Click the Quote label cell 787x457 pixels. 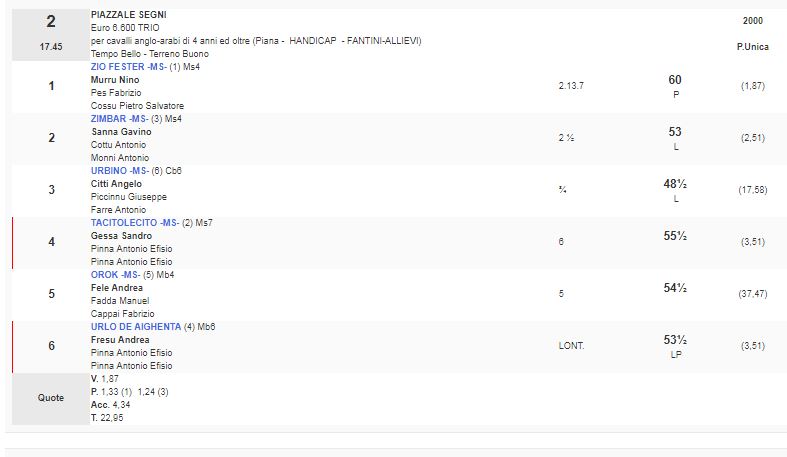[x=51, y=398]
